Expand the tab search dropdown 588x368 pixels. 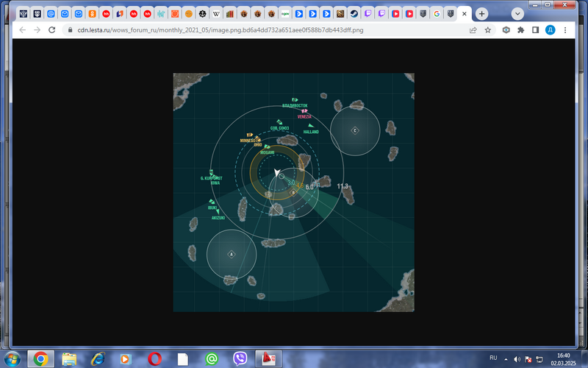517,14
